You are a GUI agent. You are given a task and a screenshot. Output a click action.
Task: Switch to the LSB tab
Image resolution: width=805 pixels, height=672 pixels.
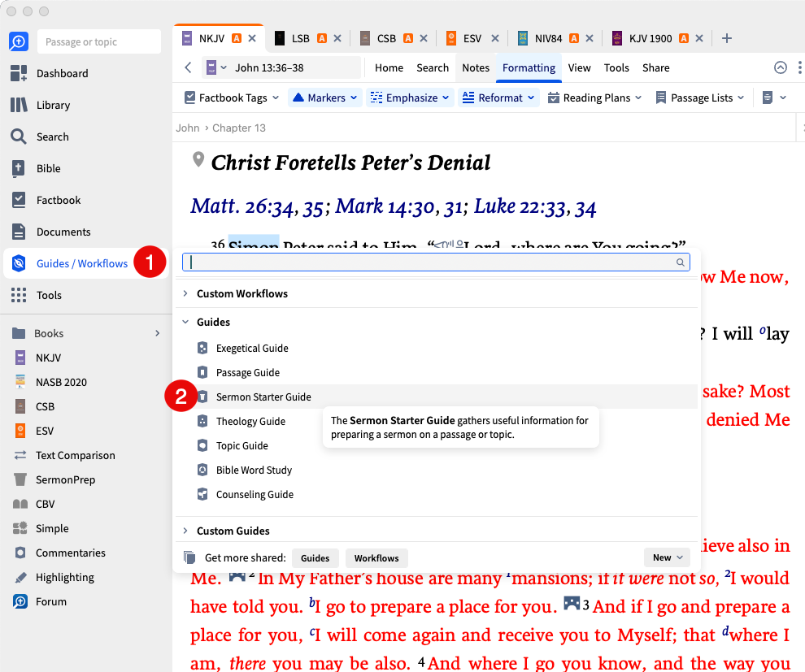[301, 38]
